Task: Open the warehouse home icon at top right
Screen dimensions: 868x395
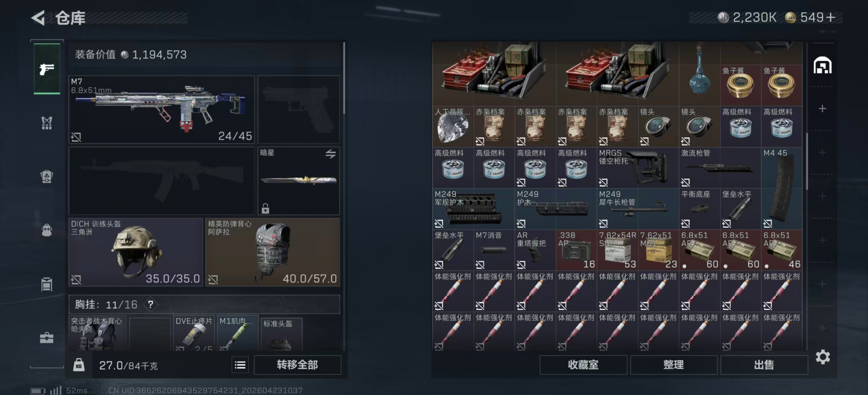Action: coord(822,65)
